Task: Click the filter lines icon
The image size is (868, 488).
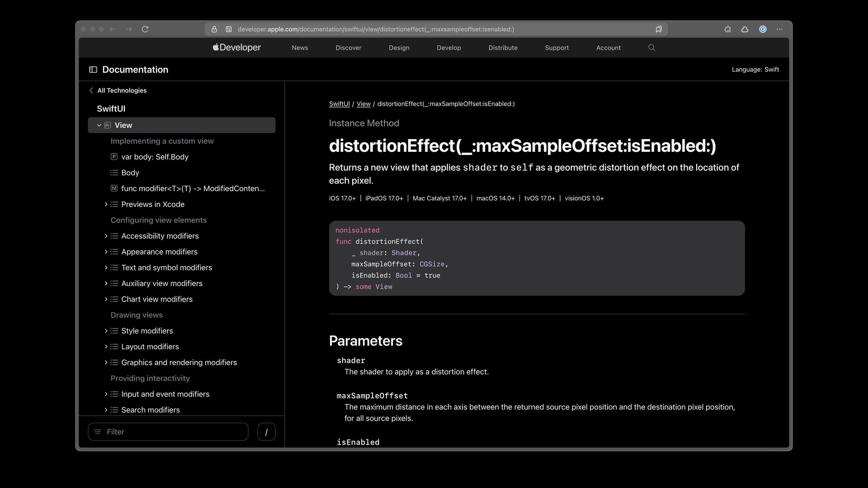Action: tap(98, 432)
